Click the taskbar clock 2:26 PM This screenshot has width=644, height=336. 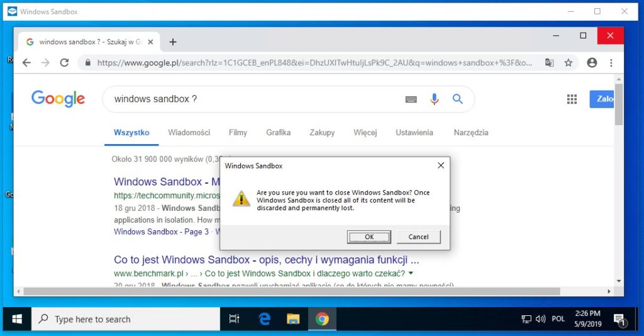tap(588, 319)
